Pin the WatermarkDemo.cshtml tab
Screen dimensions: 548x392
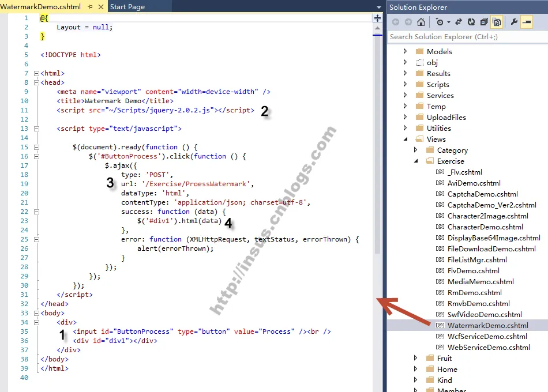point(91,7)
